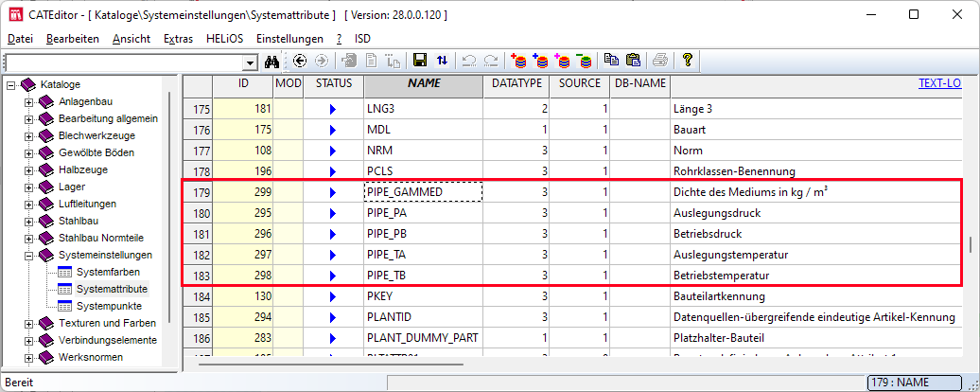The width and height of the screenshot is (980, 392).
Task: Click the TEXT-LO column header link
Action: (939, 83)
